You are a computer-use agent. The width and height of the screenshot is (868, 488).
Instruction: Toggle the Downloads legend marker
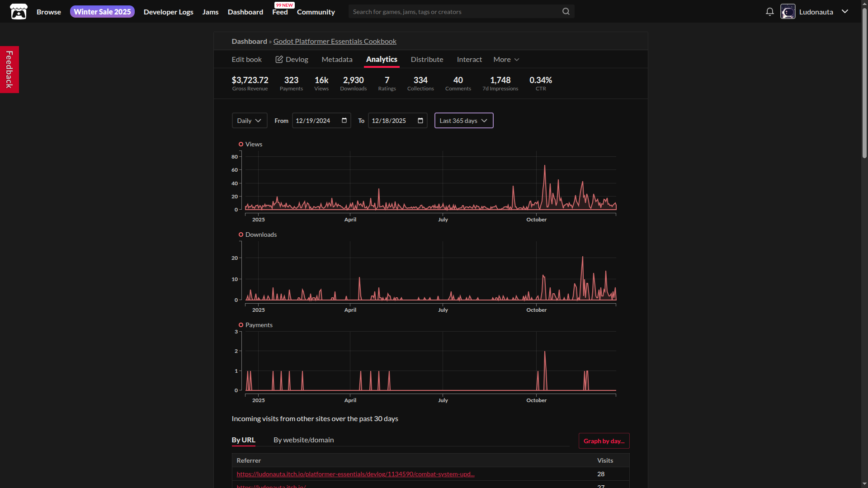pos(241,235)
